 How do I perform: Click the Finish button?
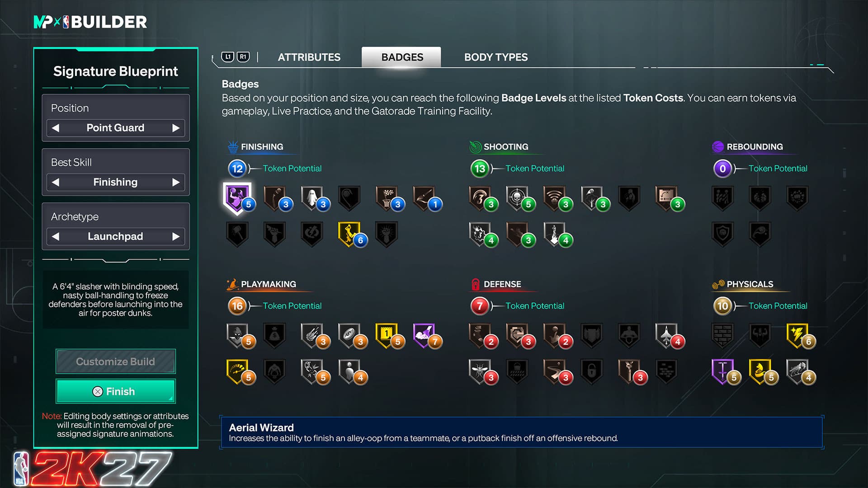click(116, 391)
